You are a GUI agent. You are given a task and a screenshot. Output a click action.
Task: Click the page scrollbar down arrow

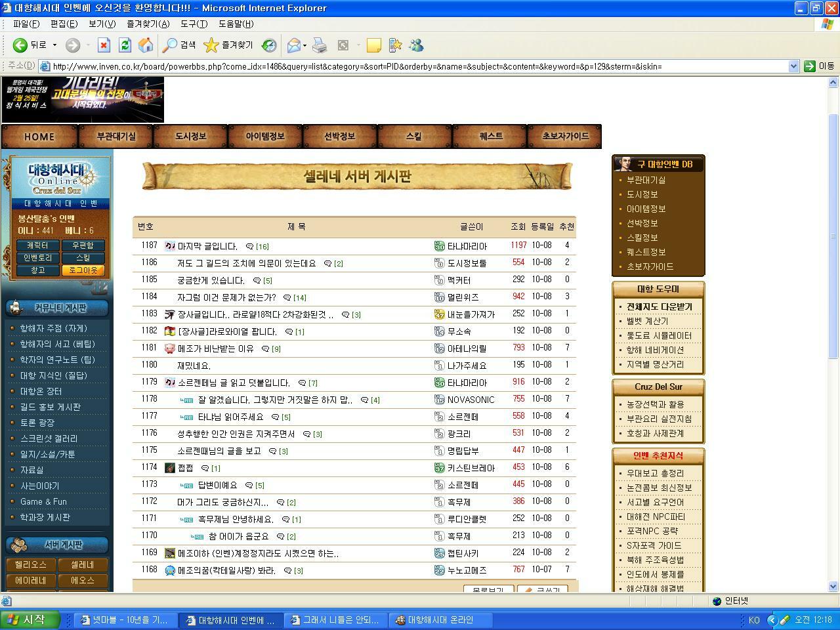[x=833, y=586]
